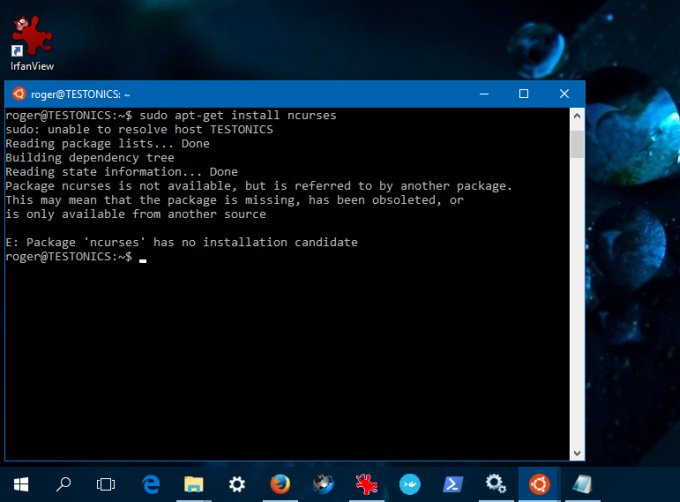Maximize the roger@TESTONICS terminal window
Screen dimensions: 680x502
point(523,94)
